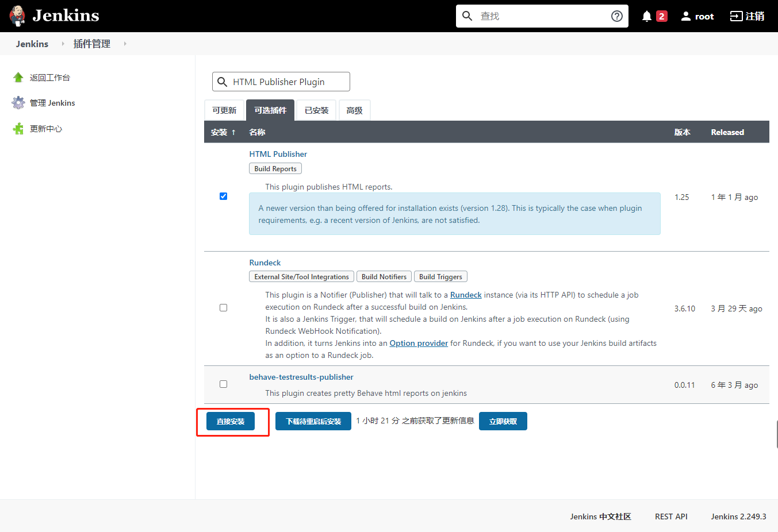Click green up arrow 返回工作台 icon

tap(18, 78)
